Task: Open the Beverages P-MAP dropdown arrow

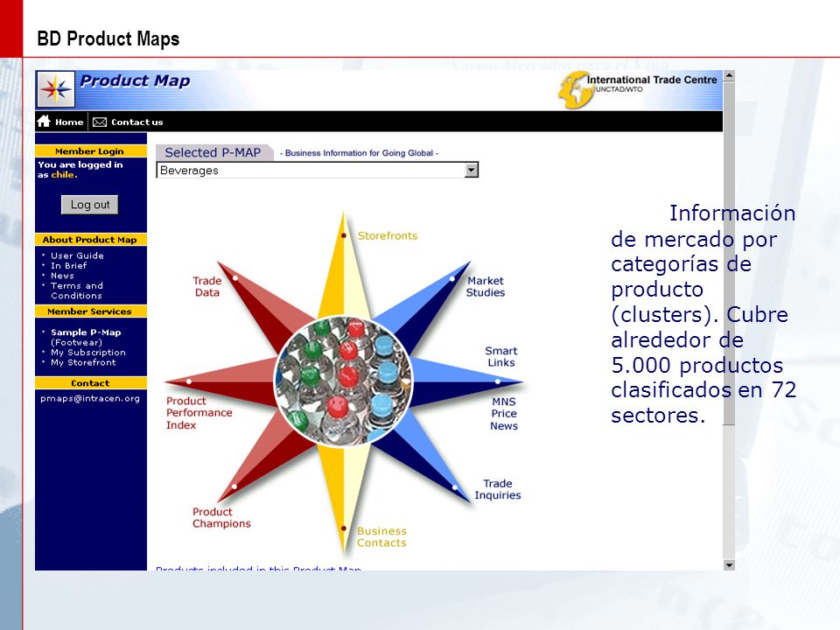Action: pyautogui.click(x=471, y=171)
